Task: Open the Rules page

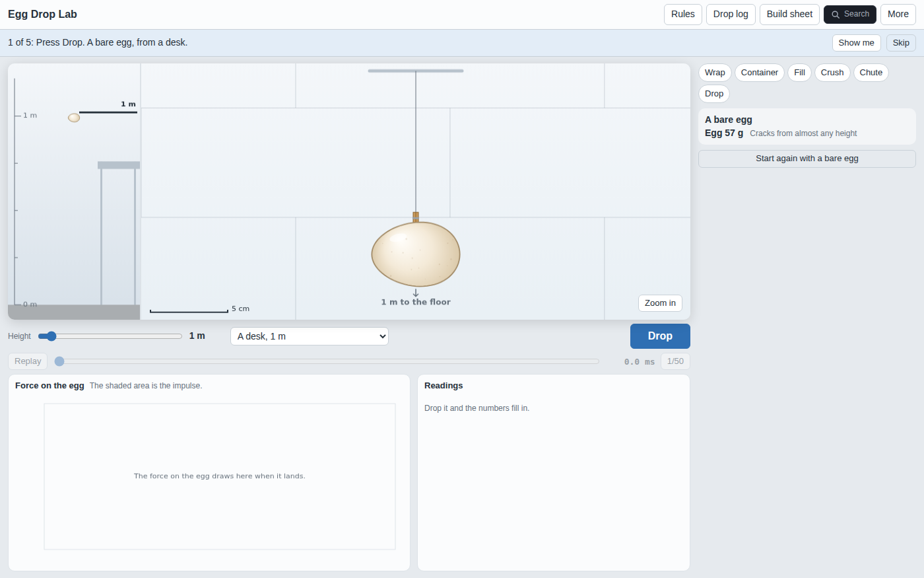Action: (x=683, y=15)
